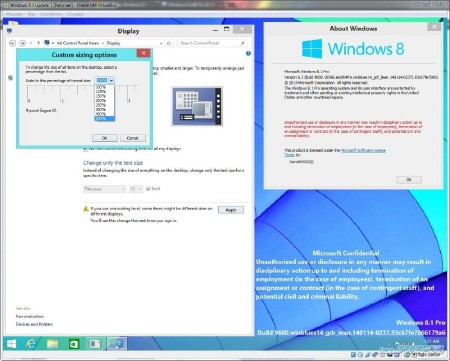The width and height of the screenshot is (450, 361).
Task: Click the Control Panel icon in the address bar
Action: pyautogui.click(x=47, y=43)
